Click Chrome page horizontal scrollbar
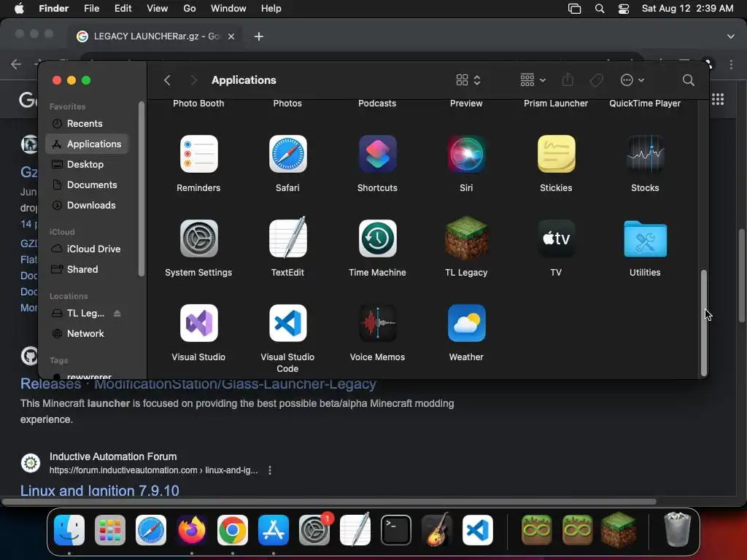Screen dimensions: 747x560 click(x=329, y=502)
